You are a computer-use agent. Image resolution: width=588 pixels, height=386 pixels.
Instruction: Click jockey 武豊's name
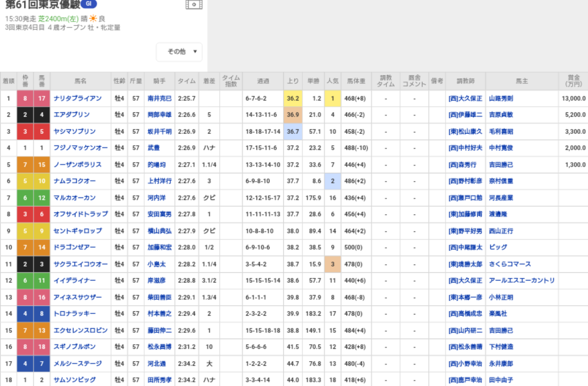tap(153, 148)
